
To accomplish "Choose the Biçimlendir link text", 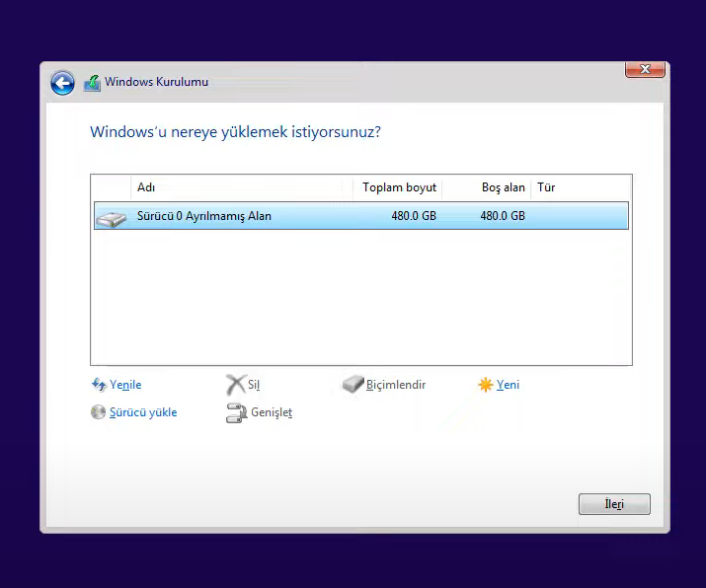I will pyautogui.click(x=396, y=385).
